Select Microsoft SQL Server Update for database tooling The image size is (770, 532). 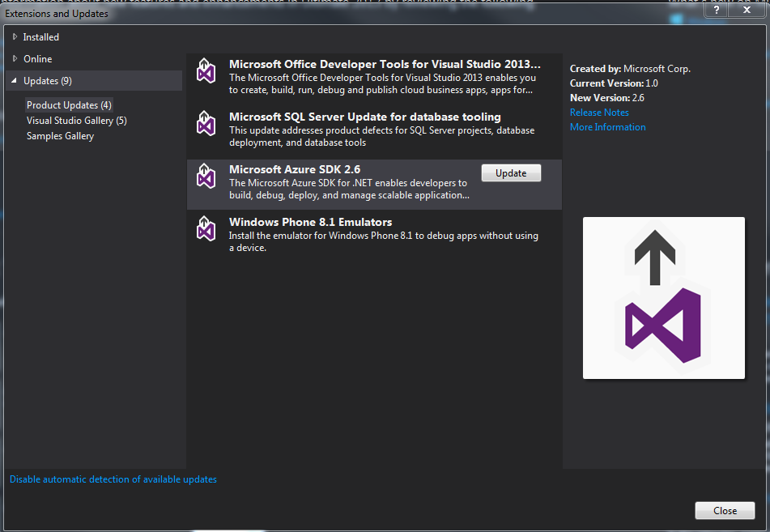pyautogui.click(x=365, y=117)
